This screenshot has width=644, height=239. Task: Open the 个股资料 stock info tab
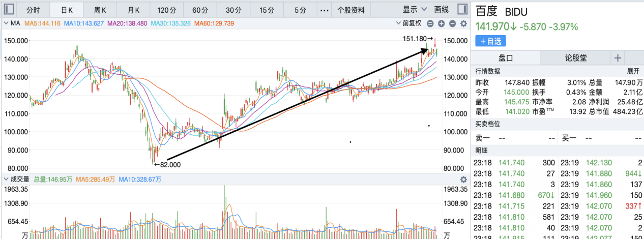[351, 10]
